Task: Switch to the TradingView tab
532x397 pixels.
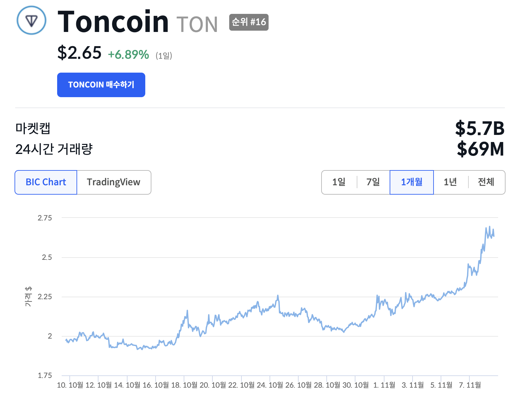Action: [114, 182]
